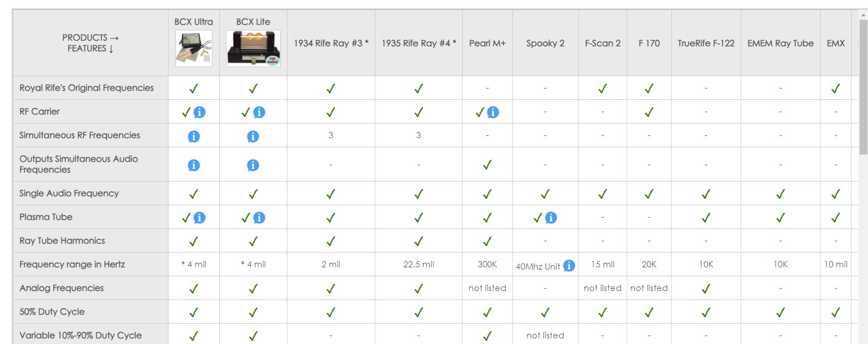This screenshot has width=868, height=344.
Task: Click 'not listed' for Spooky 2 Variable Duty Cycle
Action: point(546,336)
